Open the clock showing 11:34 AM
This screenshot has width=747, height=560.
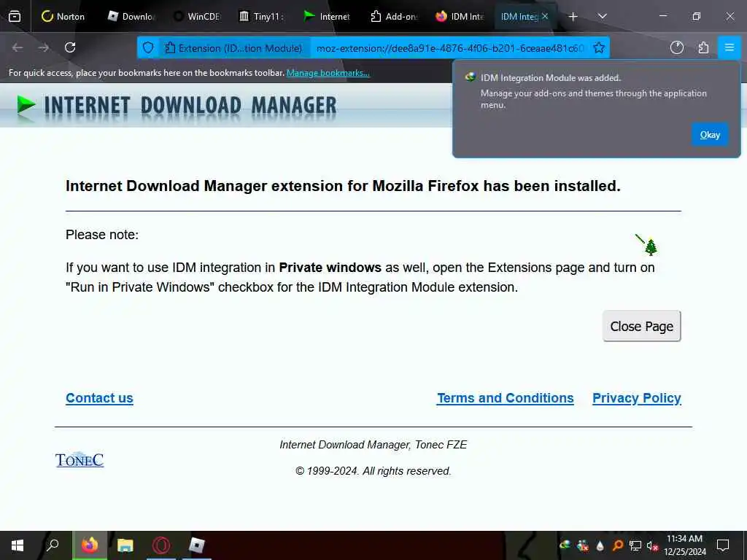pyautogui.click(x=684, y=545)
